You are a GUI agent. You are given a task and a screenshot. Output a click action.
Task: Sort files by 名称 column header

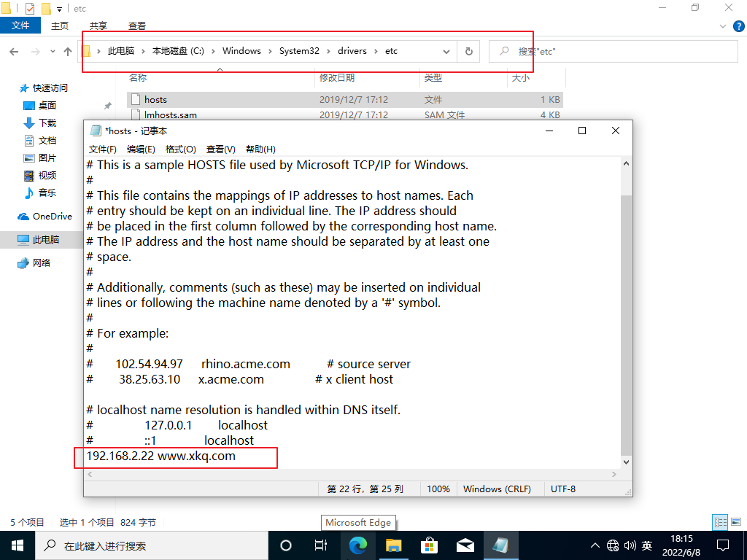click(x=138, y=77)
